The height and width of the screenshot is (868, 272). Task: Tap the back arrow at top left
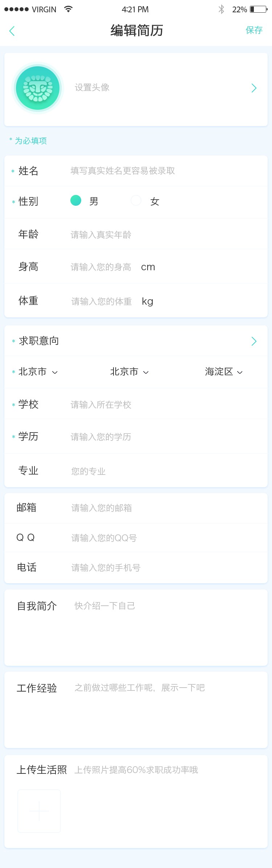coord(12,31)
